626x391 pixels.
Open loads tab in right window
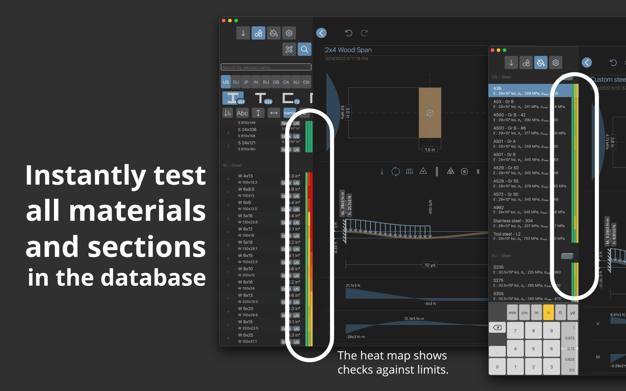511,63
